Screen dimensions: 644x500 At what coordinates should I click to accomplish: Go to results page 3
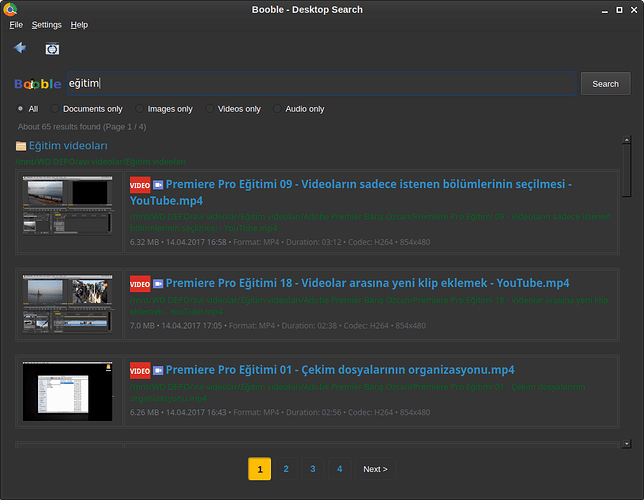point(313,469)
